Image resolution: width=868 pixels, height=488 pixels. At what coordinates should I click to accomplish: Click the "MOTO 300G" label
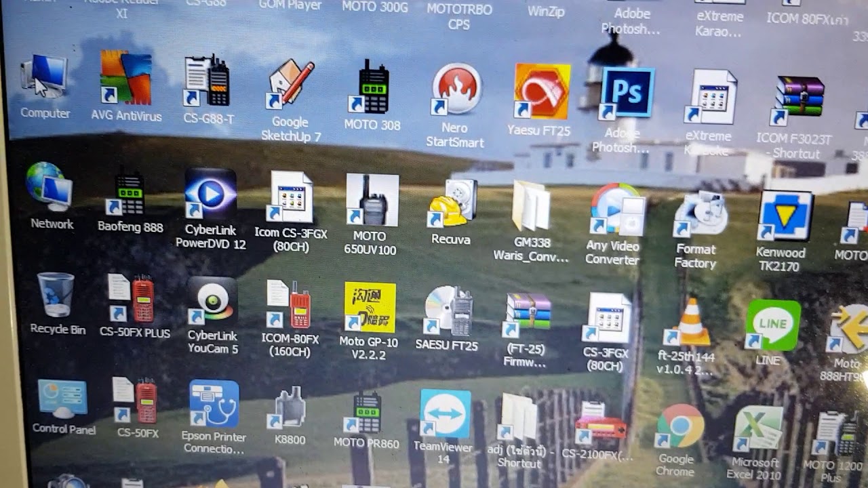375,7
